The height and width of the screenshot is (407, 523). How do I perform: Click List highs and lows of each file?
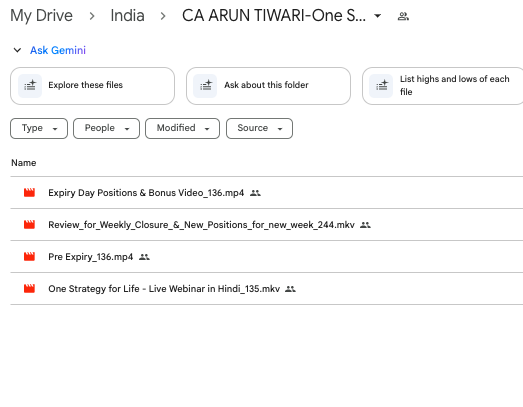pos(443,86)
